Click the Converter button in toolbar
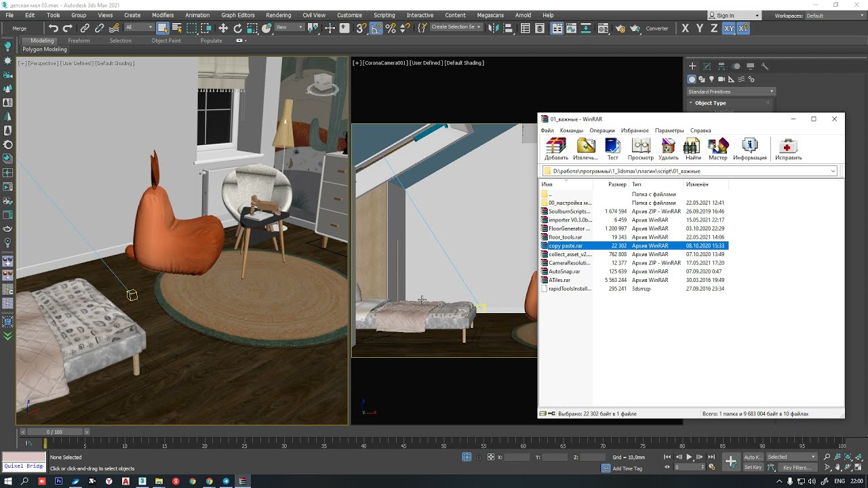The width and height of the screenshot is (868, 488). click(657, 28)
